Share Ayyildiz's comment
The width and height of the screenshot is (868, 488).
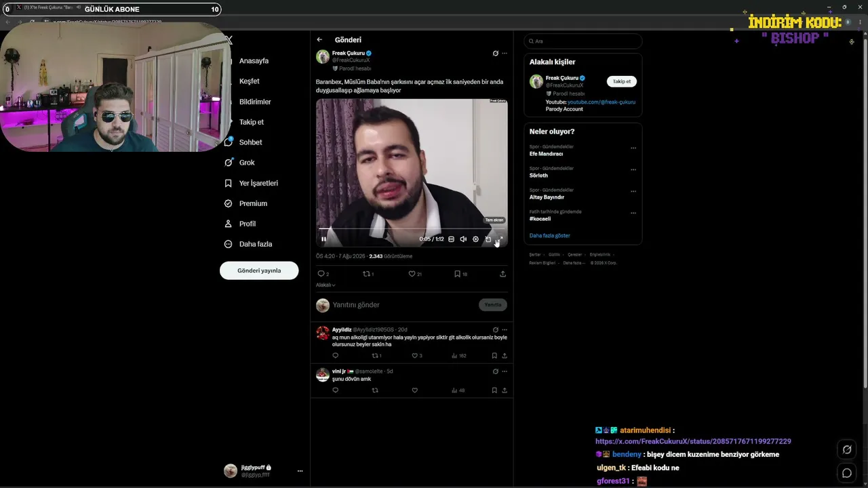pos(504,356)
